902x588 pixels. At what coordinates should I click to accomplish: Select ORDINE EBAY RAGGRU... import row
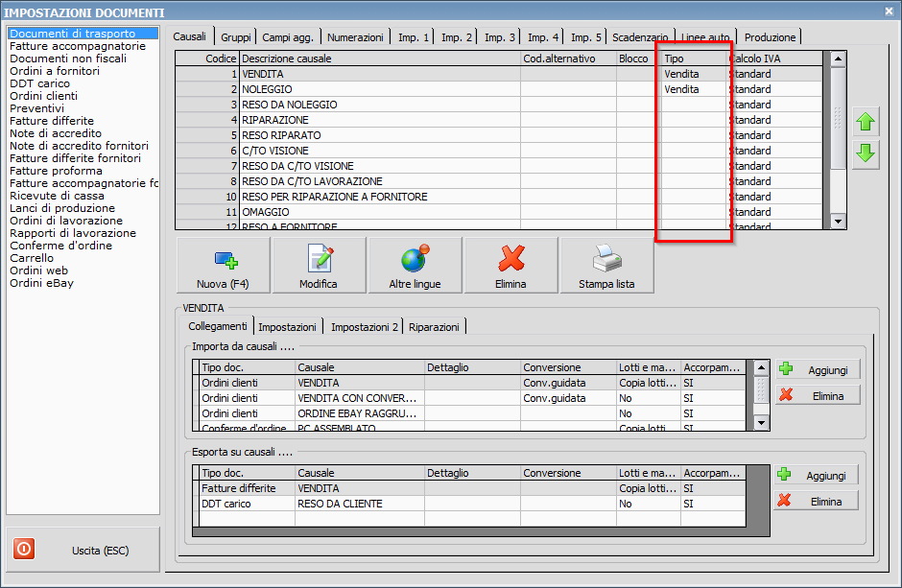tap(469, 413)
